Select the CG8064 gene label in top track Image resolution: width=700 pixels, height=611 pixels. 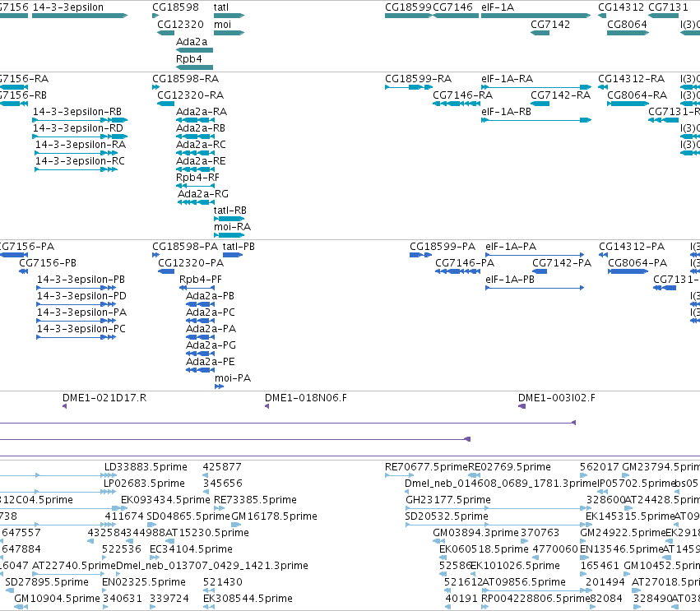[x=627, y=25]
